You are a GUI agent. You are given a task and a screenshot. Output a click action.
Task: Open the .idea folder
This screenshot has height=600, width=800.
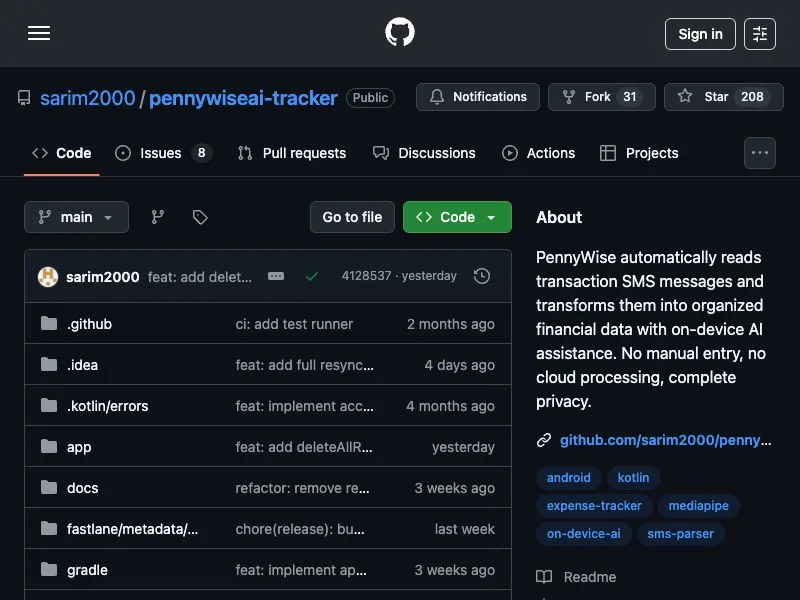pyautogui.click(x=82, y=365)
